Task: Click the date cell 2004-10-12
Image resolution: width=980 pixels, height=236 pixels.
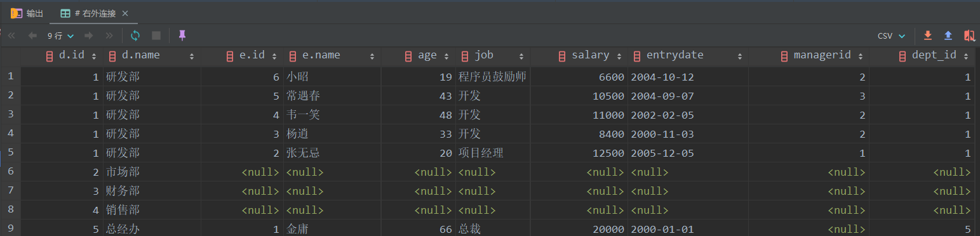Action: coord(688,77)
